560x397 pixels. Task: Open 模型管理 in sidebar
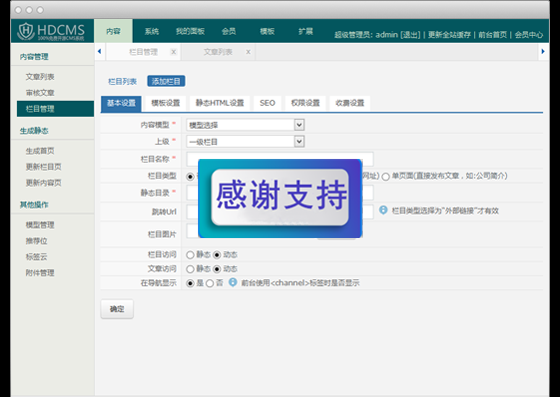point(40,225)
